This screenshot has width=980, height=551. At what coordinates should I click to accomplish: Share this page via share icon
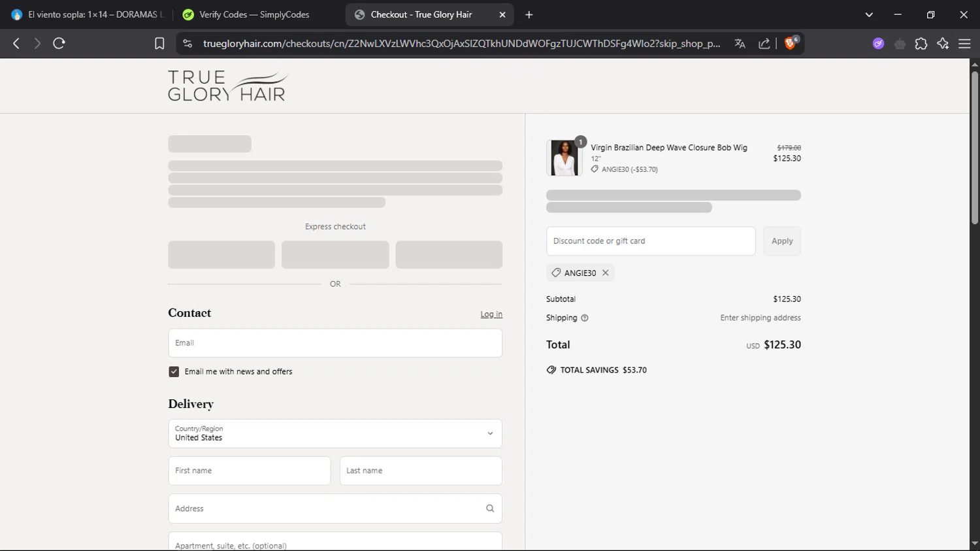click(x=764, y=43)
